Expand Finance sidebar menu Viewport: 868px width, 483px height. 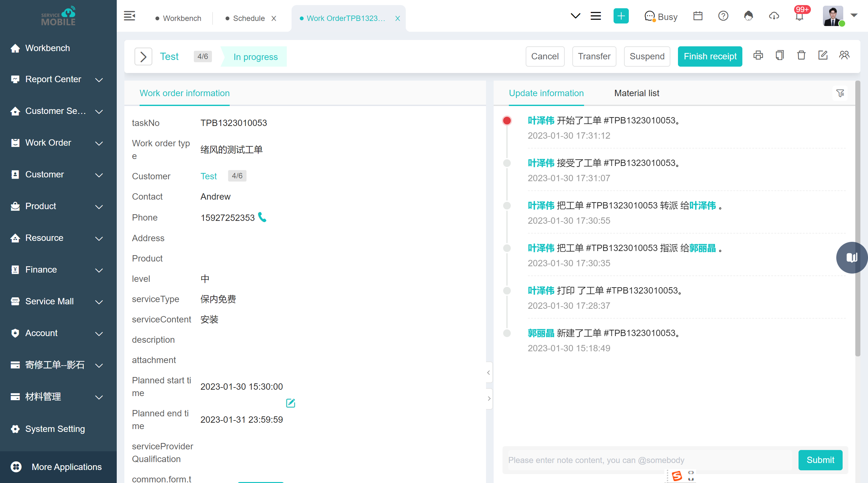[x=99, y=270]
